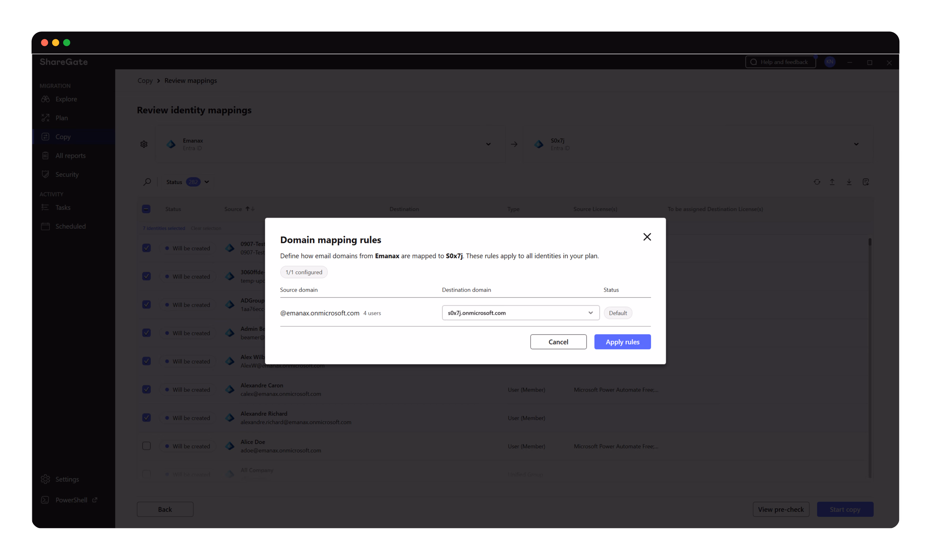This screenshot has width=931, height=560.
Task: Open the Status filter dropdown
Action: point(188,182)
